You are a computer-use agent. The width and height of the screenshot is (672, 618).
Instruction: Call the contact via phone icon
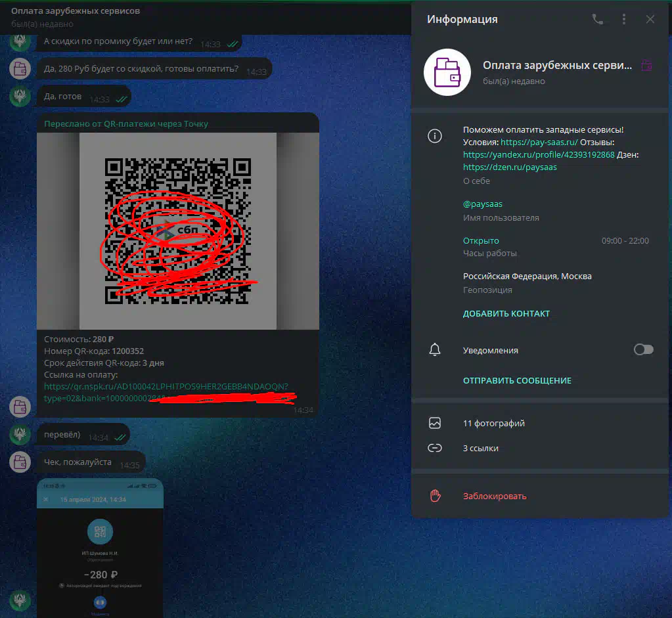[597, 19]
